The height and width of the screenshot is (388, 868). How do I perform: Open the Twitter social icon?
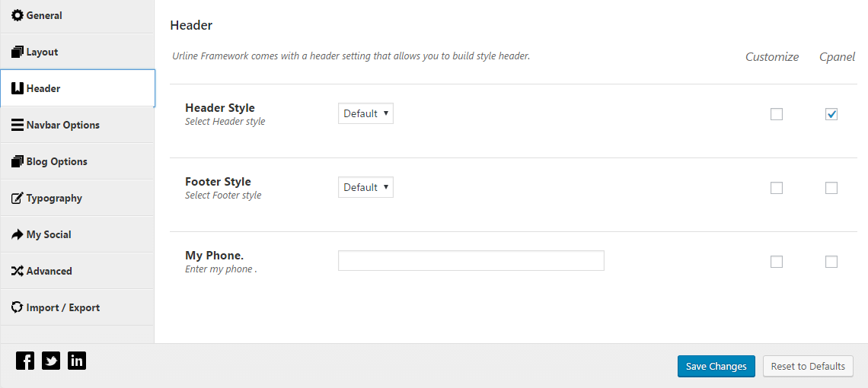[51, 361]
